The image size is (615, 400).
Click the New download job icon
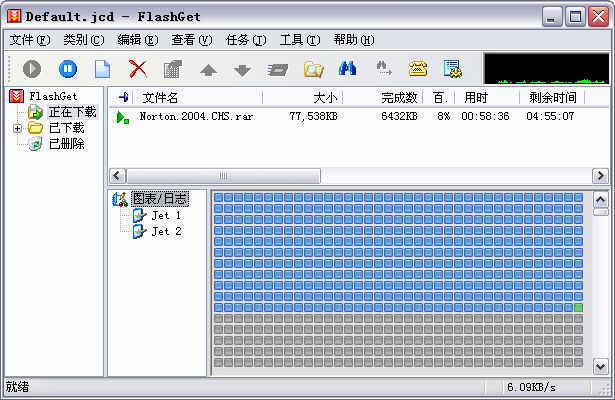click(102, 69)
